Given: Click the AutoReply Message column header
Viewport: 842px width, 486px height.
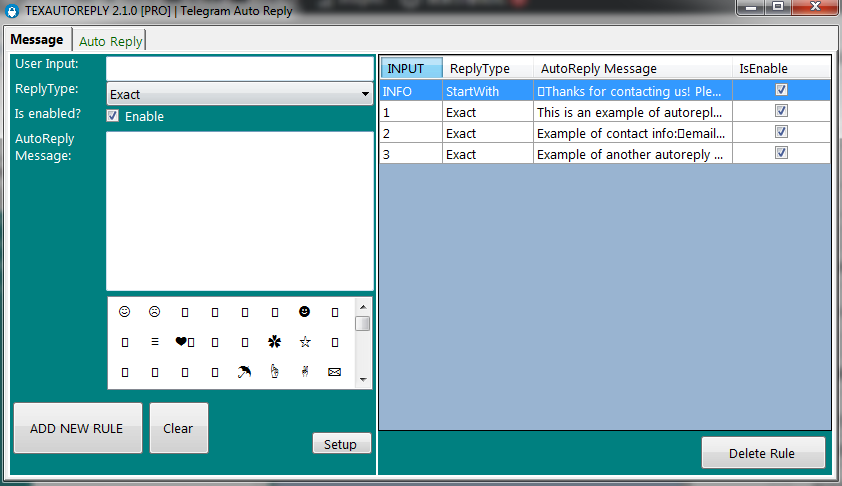Looking at the screenshot, I should [633, 68].
